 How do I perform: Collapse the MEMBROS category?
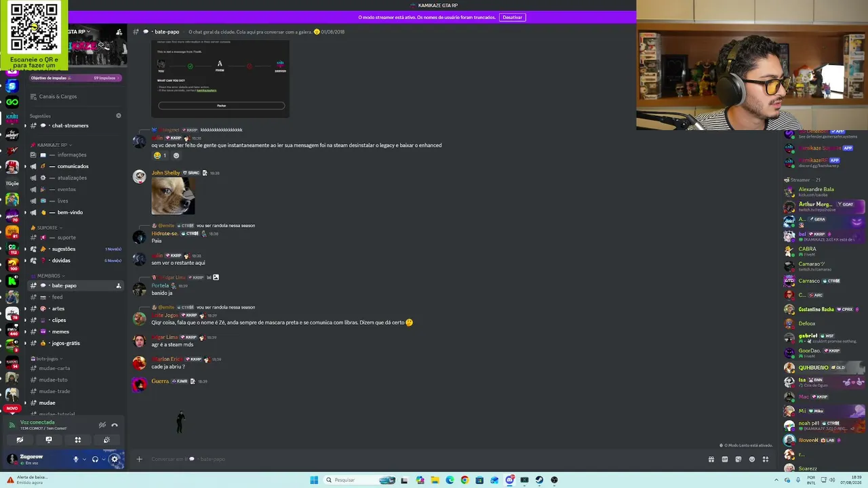point(47,276)
